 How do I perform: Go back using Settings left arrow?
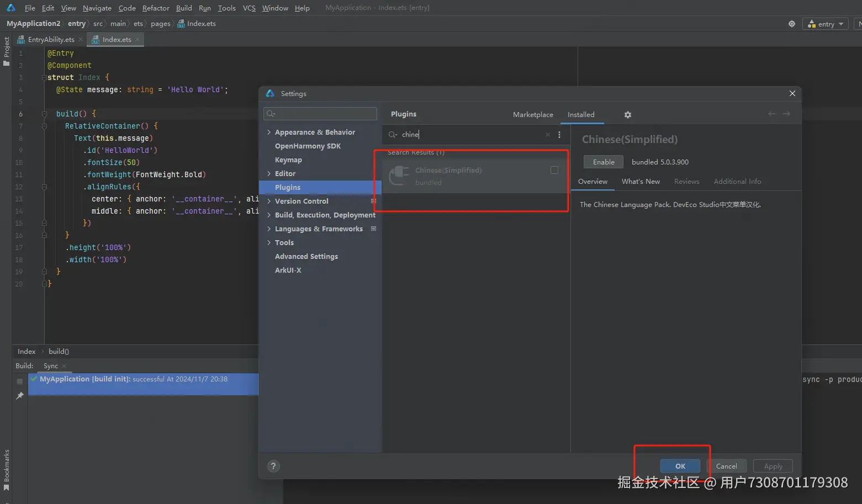click(x=772, y=114)
